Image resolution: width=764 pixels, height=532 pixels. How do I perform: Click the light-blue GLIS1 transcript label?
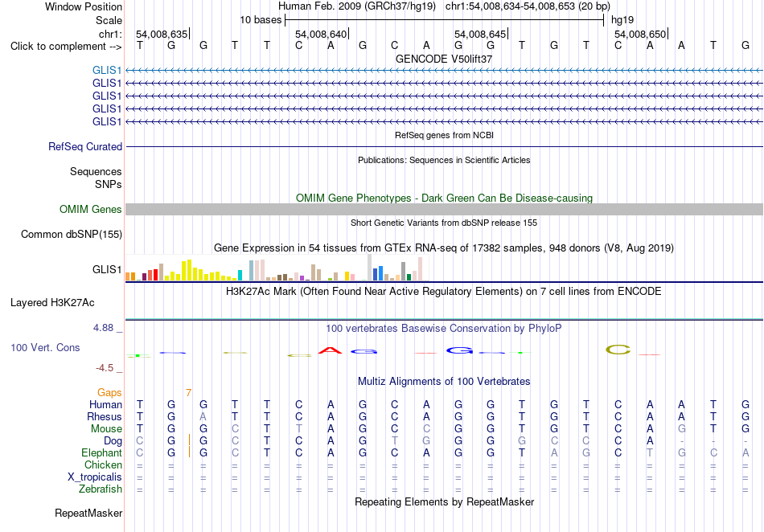(107, 71)
